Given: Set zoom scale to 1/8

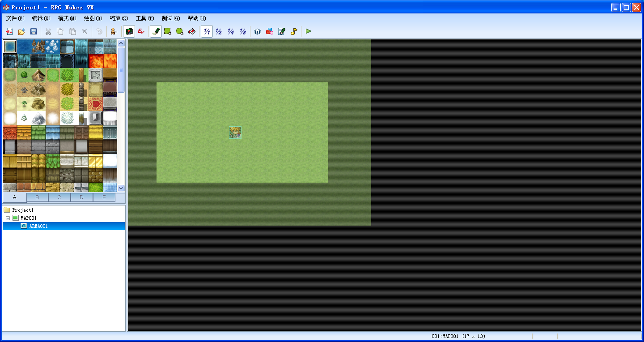Looking at the screenshot, I should coord(243,31).
